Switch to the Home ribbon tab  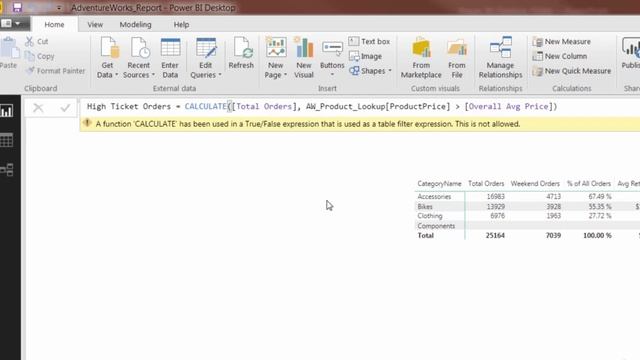click(x=54, y=24)
